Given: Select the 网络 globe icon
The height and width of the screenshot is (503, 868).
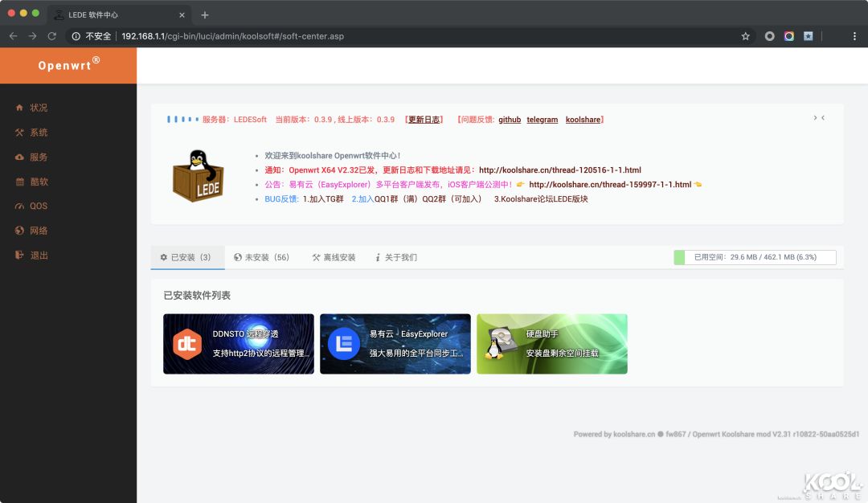Looking at the screenshot, I should (x=18, y=231).
